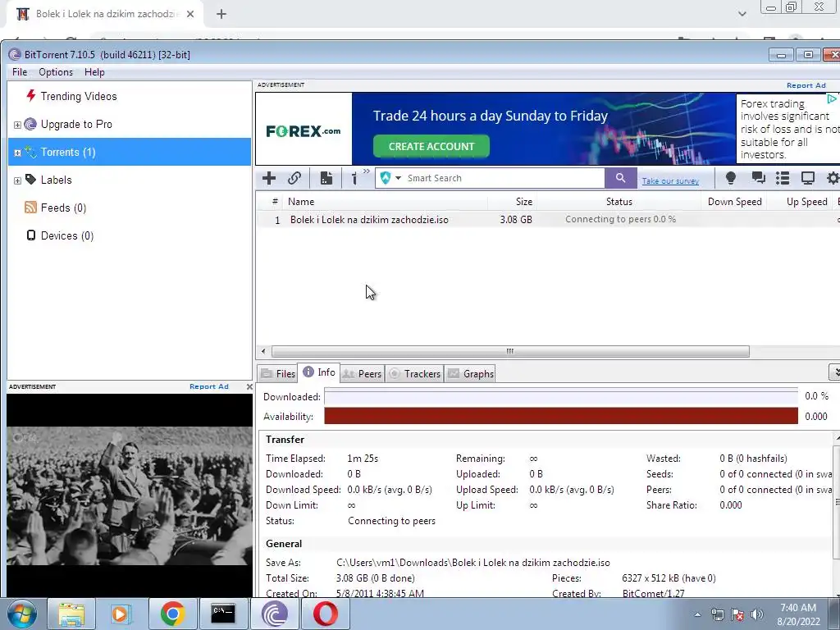Click the AdChoices triangle icon on banner
This screenshot has width=840, height=630.
(832, 99)
